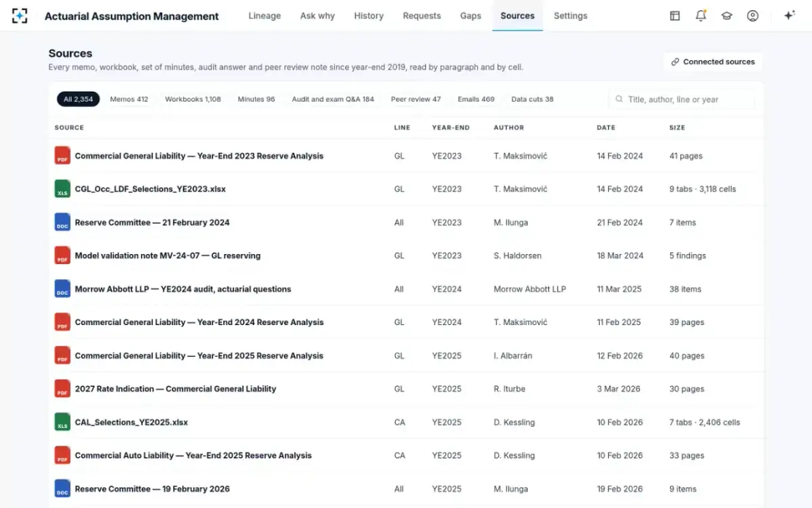Filter by Emails 469

[x=476, y=99]
